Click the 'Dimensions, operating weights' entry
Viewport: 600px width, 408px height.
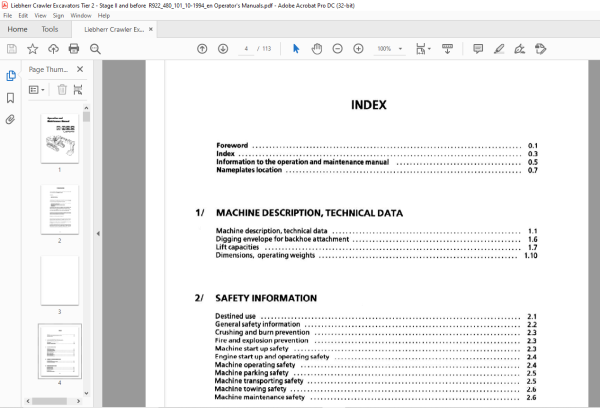pos(265,255)
